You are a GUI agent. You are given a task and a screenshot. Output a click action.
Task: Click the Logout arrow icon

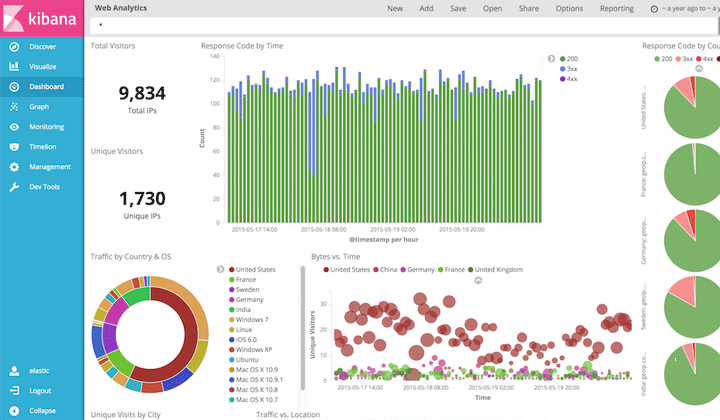pyautogui.click(x=14, y=391)
